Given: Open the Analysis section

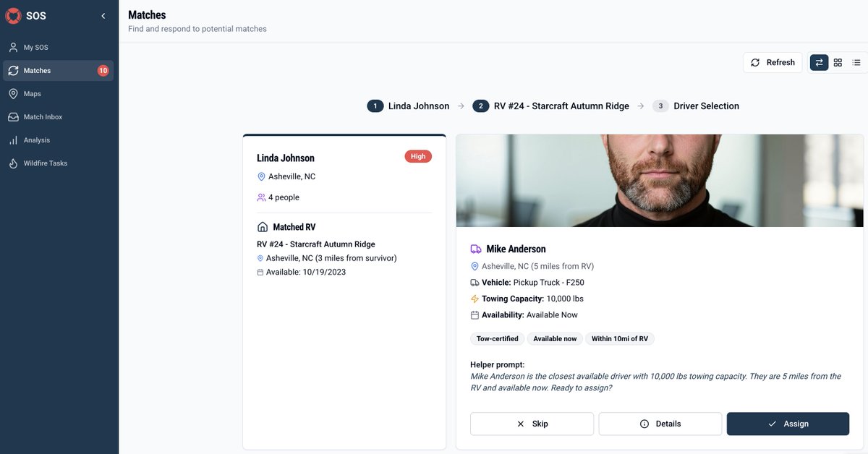Looking at the screenshot, I should pyautogui.click(x=59, y=140).
